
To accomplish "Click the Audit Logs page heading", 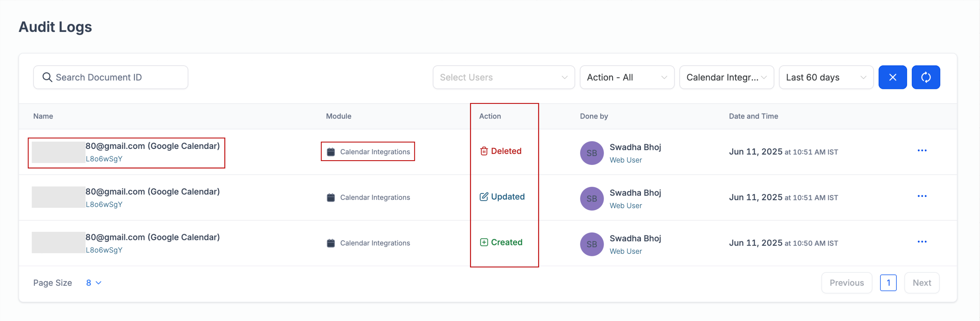I will [55, 27].
